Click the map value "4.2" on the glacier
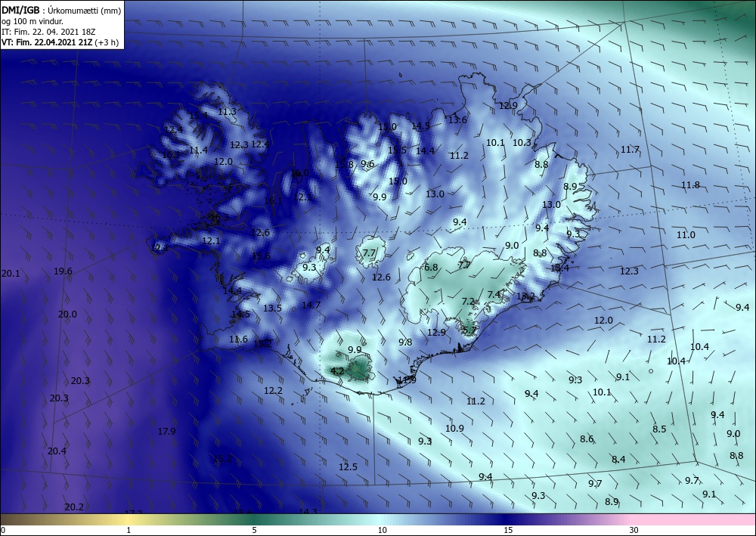The image size is (756, 536). coord(337,370)
